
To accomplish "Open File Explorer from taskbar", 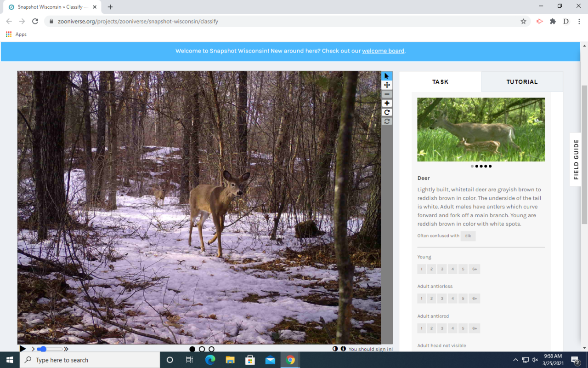I will [x=230, y=360].
